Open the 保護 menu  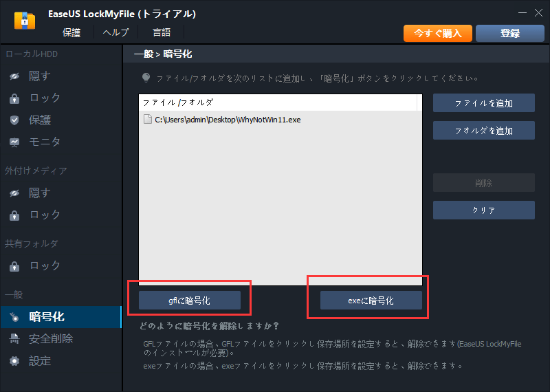(x=71, y=32)
